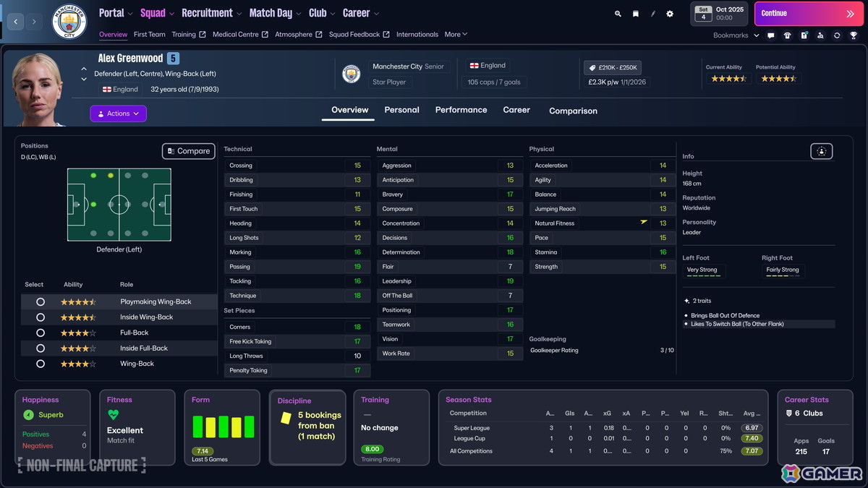Image resolution: width=868 pixels, height=488 pixels.
Task: Open the Actions dropdown
Action: coord(118,114)
